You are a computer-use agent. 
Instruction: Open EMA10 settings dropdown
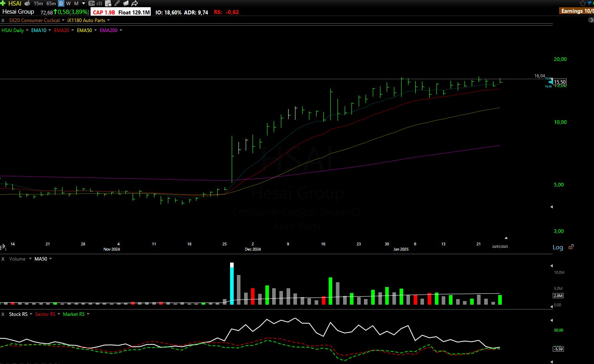[50, 30]
